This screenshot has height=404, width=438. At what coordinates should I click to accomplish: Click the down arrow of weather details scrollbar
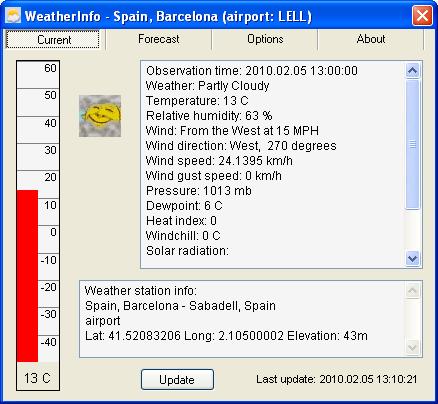(413, 258)
